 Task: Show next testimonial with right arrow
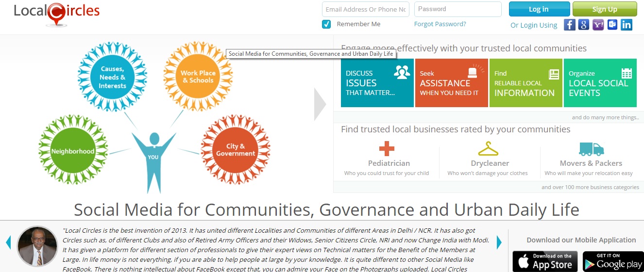499,242
